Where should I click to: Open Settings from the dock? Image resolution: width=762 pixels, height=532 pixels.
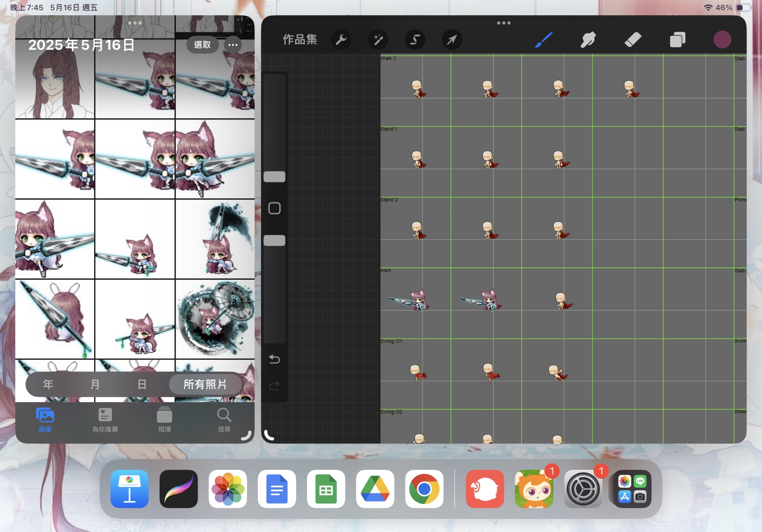583,489
